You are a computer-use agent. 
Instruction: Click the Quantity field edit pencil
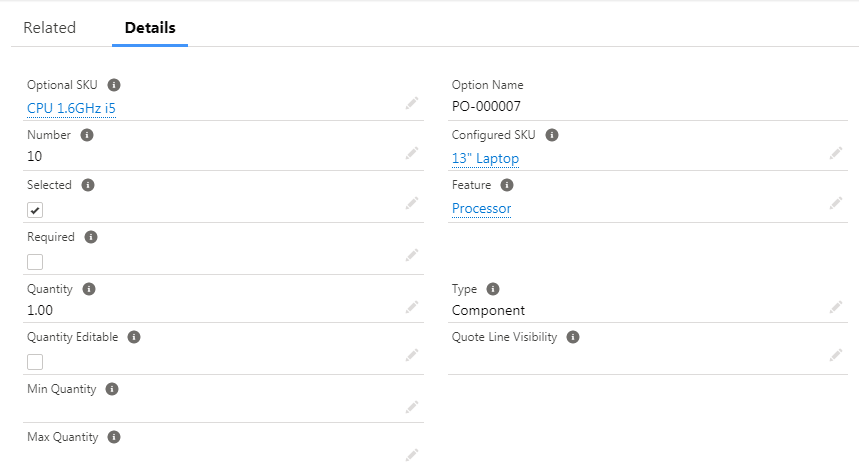click(411, 307)
